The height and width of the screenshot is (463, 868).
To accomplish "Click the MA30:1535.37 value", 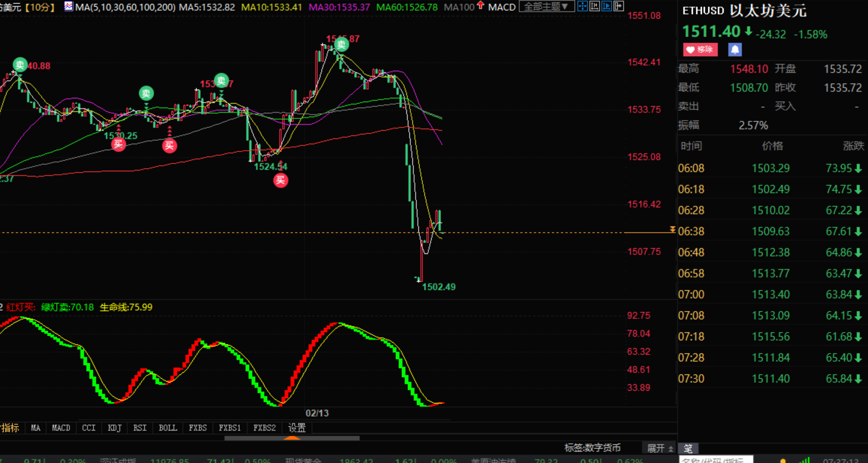I will 339,7.
